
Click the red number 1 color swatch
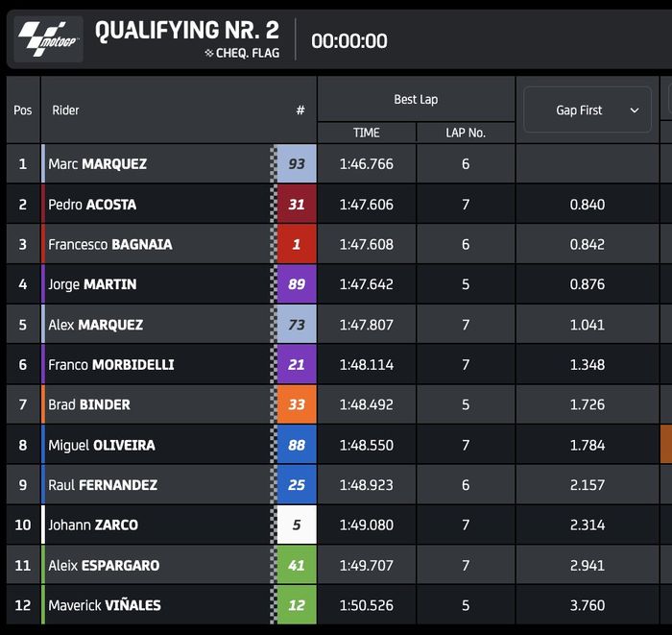297,245
